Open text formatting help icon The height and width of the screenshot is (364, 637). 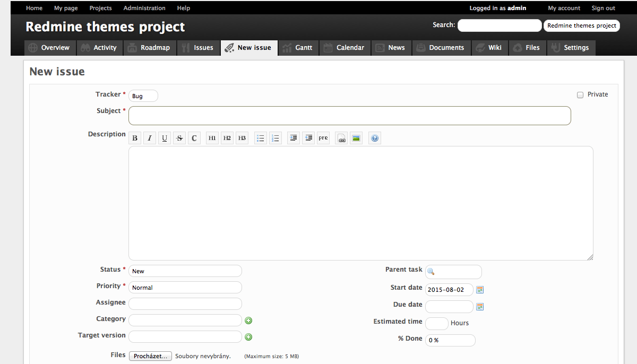(x=375, y=138)
